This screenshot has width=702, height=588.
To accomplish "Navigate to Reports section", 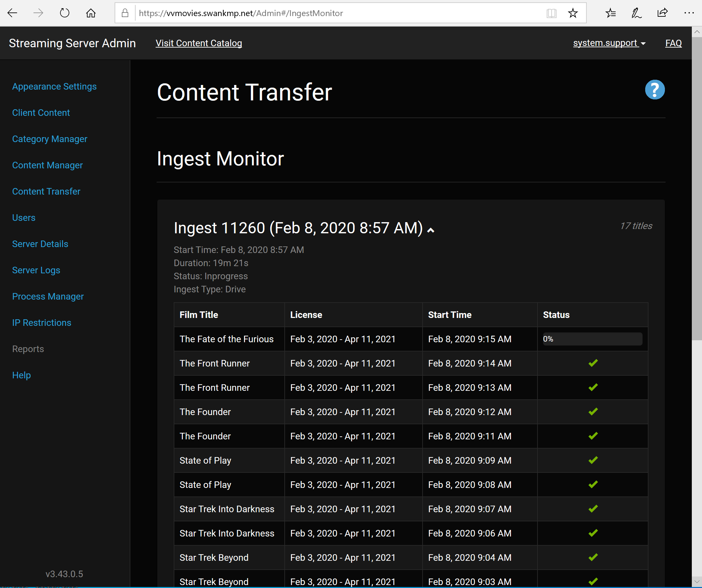I will click(x=28, y=349).
